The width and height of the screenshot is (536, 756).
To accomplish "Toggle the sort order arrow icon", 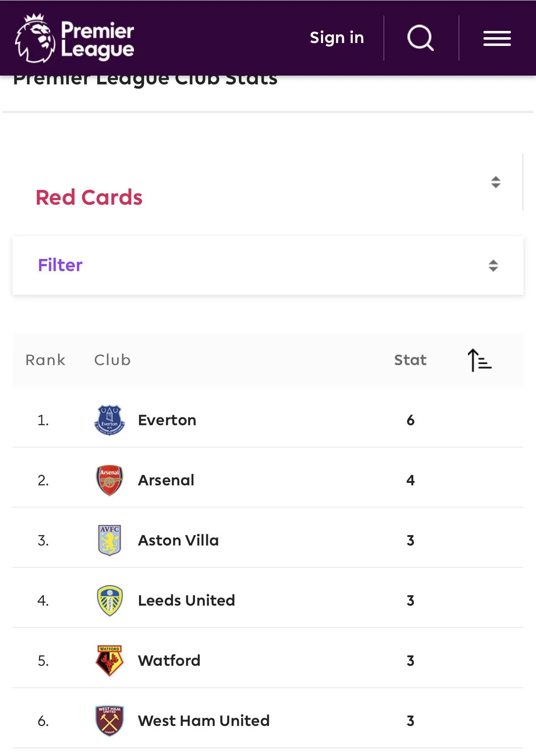I will [x=479, y=360].
